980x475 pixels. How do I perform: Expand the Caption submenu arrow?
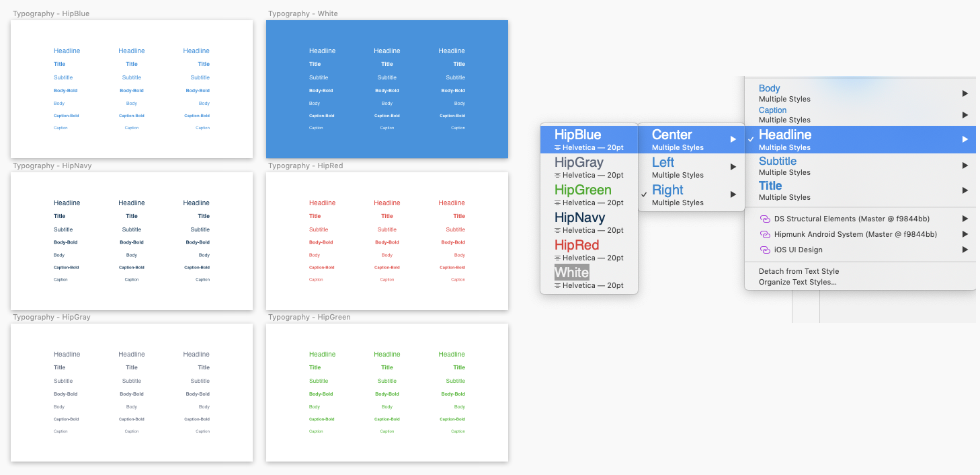[965, 115]
